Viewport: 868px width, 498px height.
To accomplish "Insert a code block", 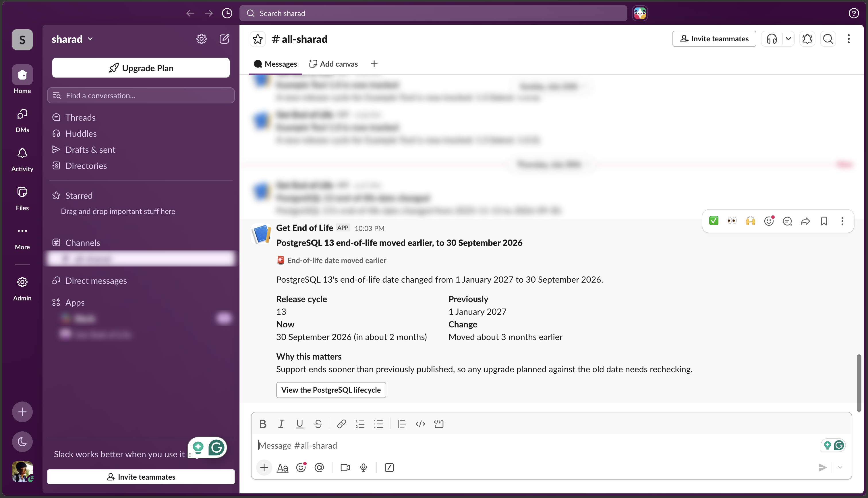I will [439, 424].
